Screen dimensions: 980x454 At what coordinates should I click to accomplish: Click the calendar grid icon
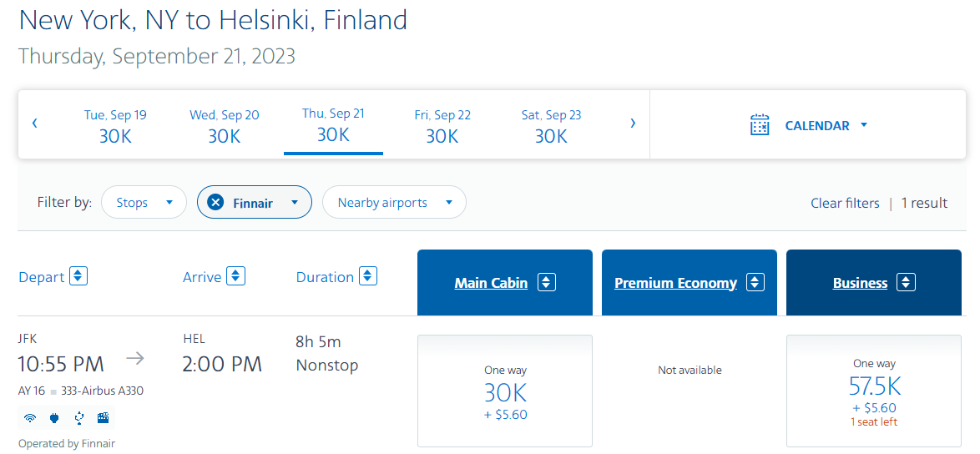(760, 125)
